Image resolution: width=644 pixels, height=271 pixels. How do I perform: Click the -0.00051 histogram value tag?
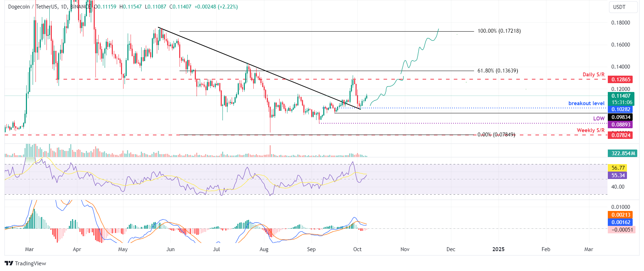coord(621,230)
